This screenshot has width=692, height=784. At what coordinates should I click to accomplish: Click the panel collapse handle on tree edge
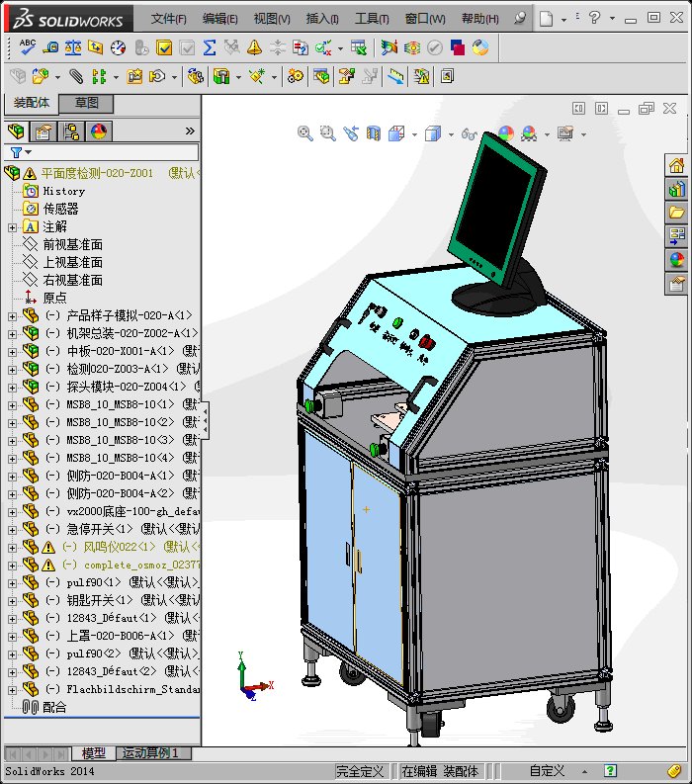coord(205,420)
